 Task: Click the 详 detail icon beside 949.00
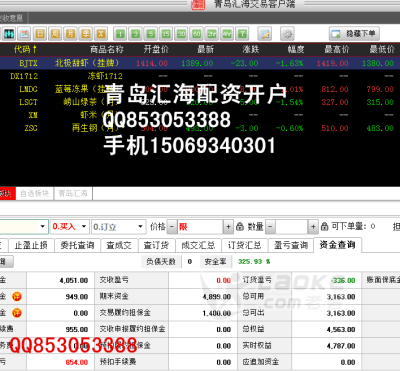pos(17,296)
